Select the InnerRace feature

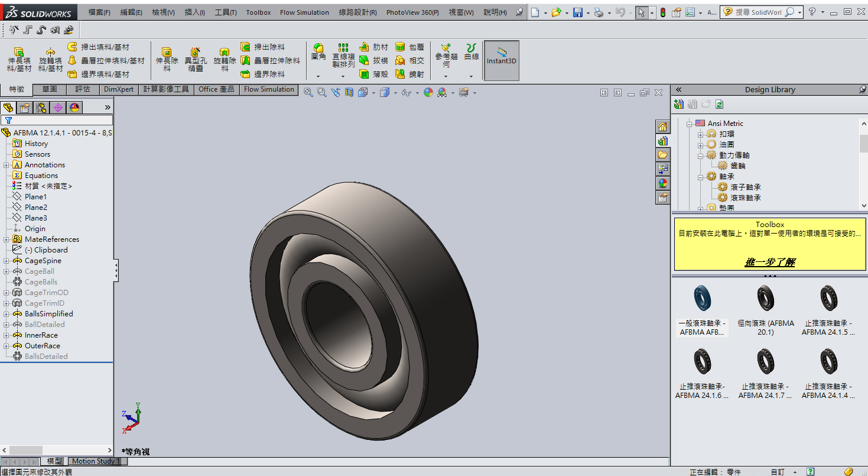[41, 335]
